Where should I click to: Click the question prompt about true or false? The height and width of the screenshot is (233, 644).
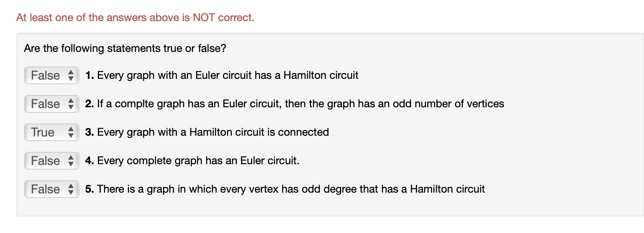[x=125, y=48]
